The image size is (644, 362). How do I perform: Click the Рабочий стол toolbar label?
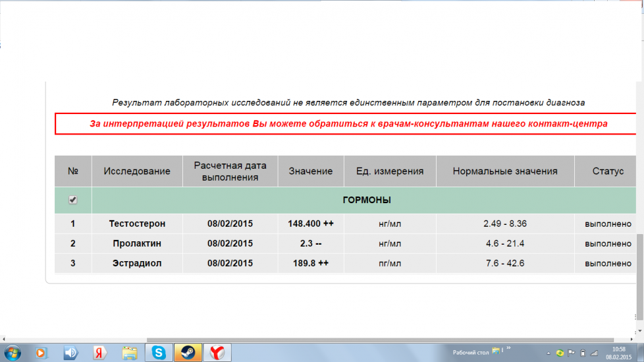470,353
